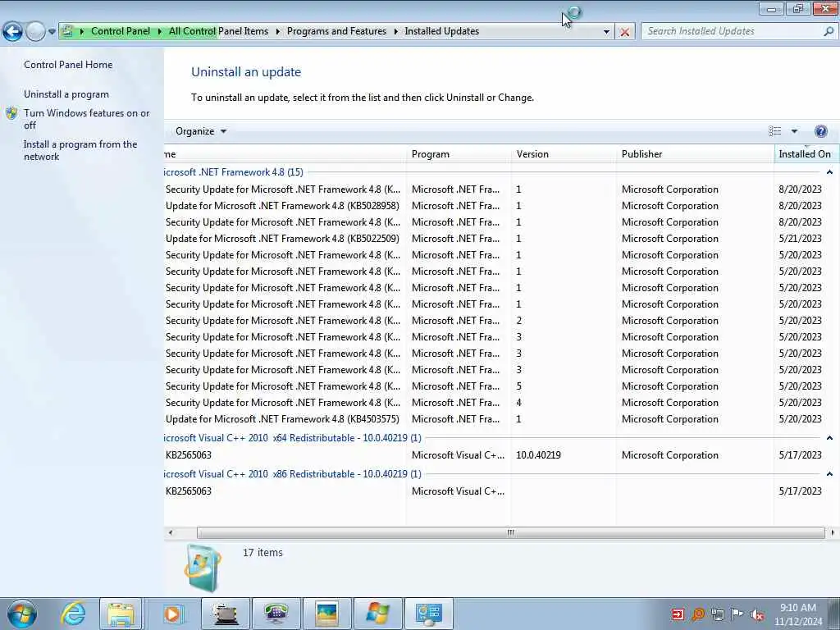This screenshot has height=630, width=840.
Task: Collapse the Visual C++ 2010 x86 group
Action: point(829,474)
